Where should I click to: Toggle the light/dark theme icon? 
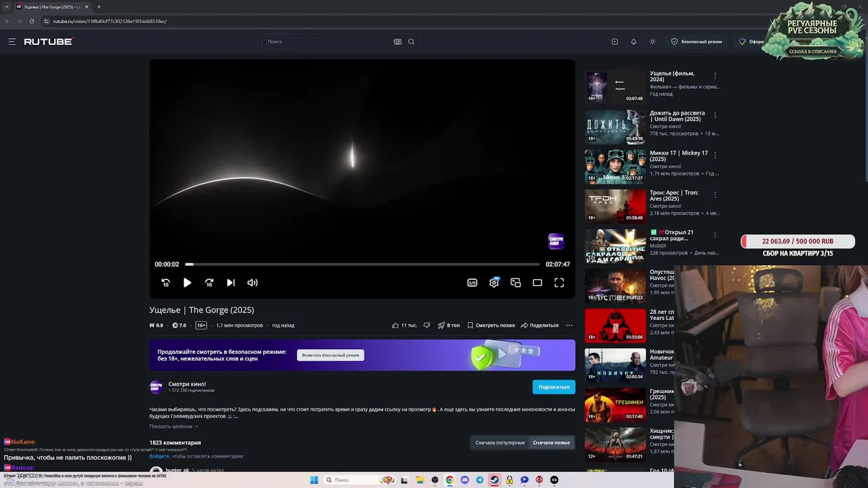click(652, 41)
